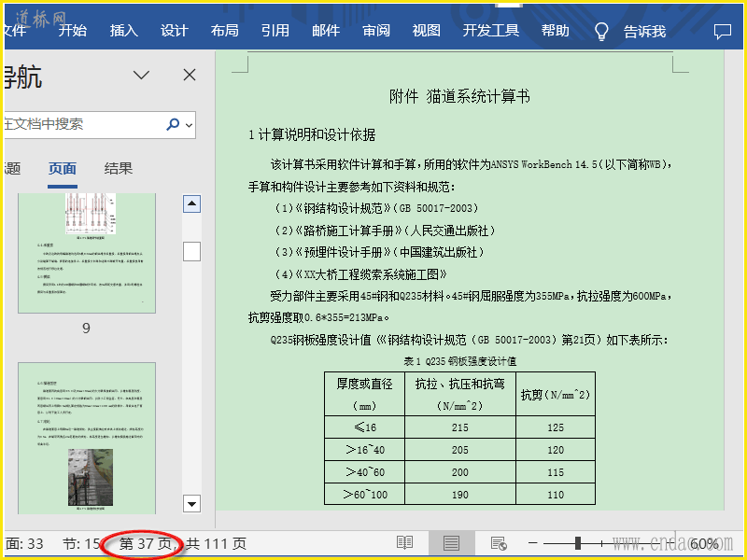Open the 邮件 ribbon tab
This screenshot has width=747, height=560.
[326, 31]
